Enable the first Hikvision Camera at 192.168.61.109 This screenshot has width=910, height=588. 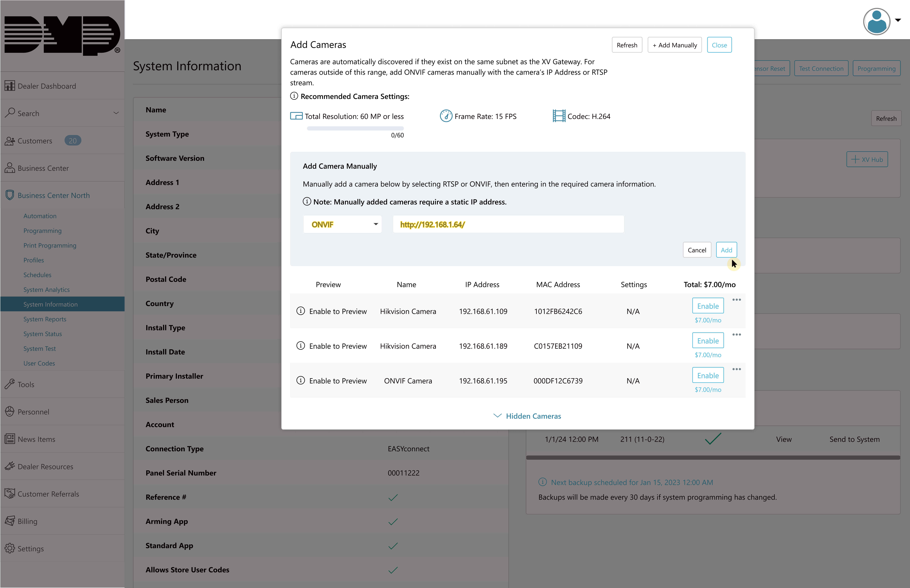[708, 306]
